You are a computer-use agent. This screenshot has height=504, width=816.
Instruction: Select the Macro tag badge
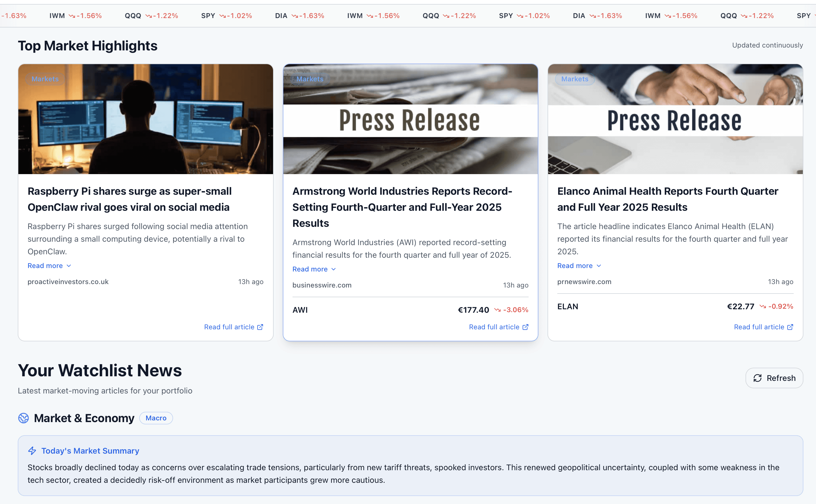point(156,418)
